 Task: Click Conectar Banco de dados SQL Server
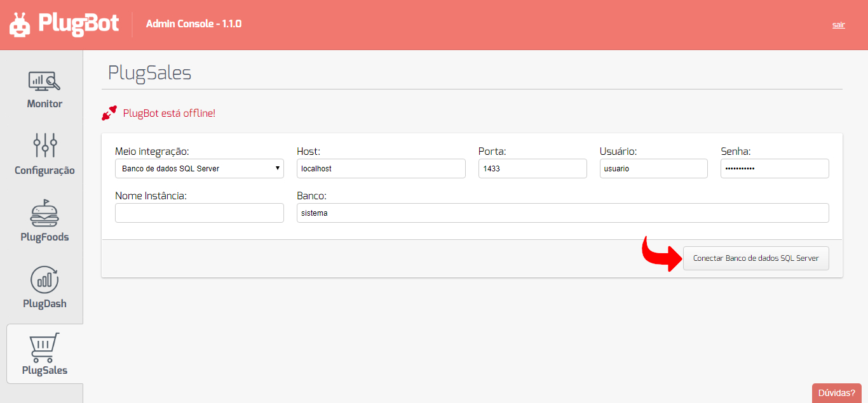(x=756, y=258)
